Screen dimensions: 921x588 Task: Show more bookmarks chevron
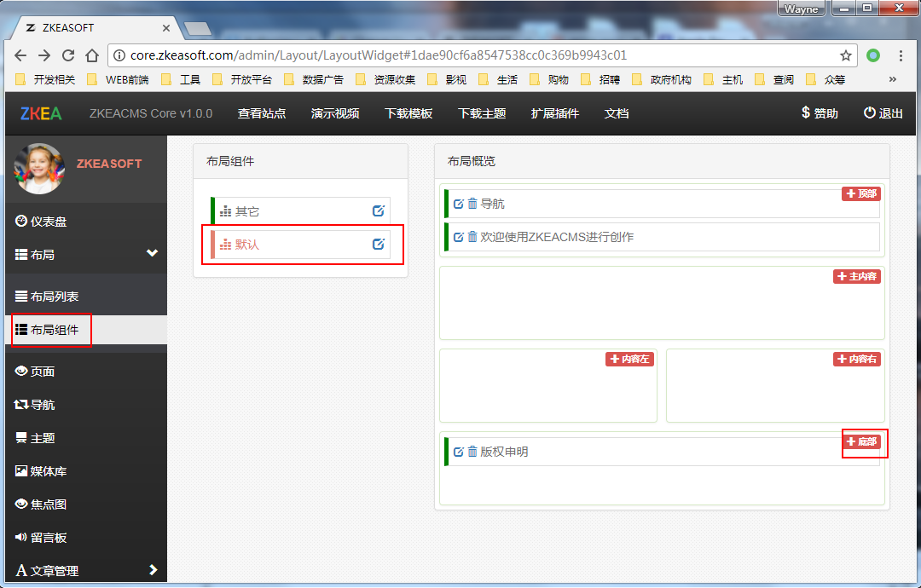pyautogui.click(x=893, y=79)
